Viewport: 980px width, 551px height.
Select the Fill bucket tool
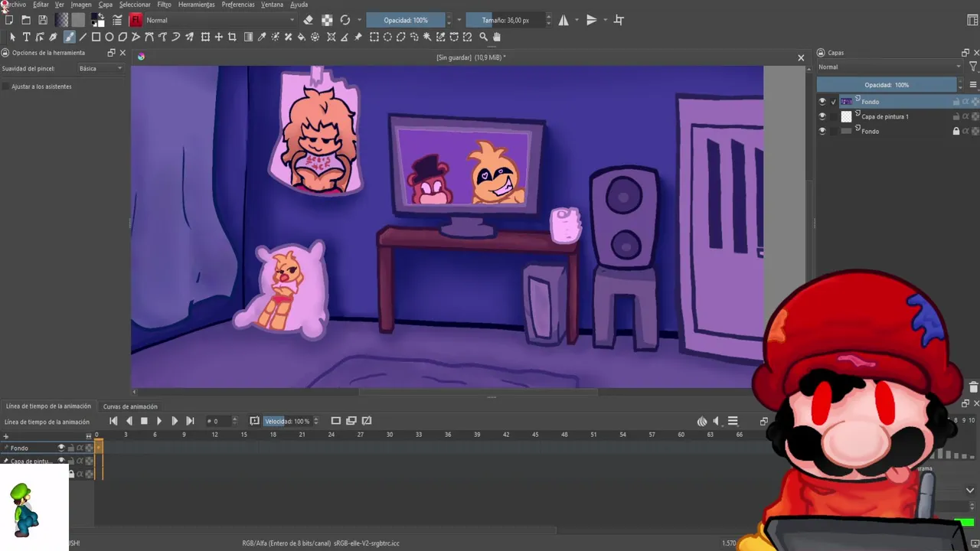coord(302,37)
